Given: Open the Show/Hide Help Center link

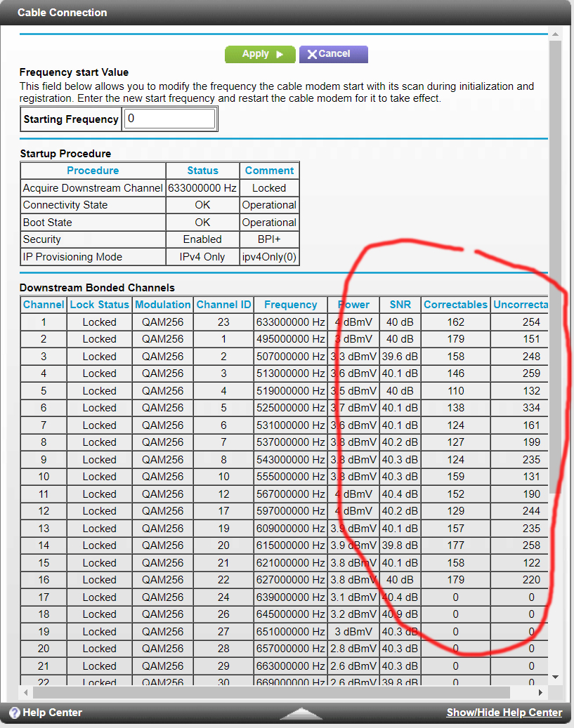Looking at the screenshot, I should point(504,713).
